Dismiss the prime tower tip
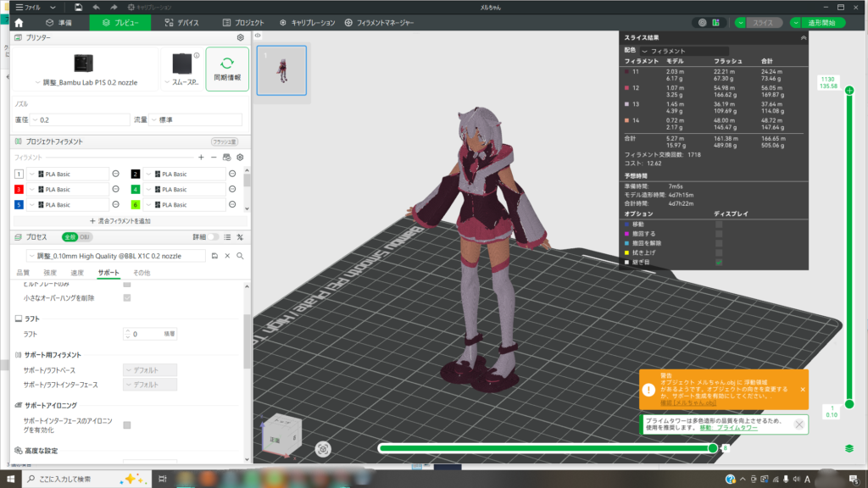Viewport: 868px width, 488px height. point(798,424)
